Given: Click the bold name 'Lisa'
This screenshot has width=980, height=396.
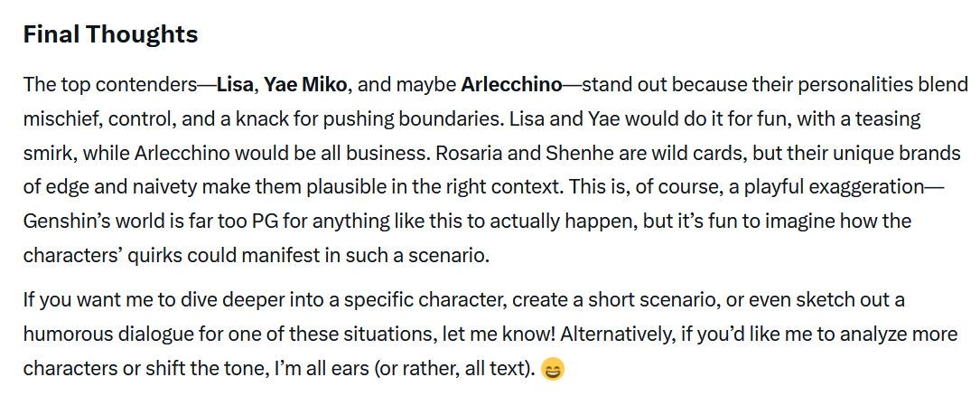Looking at the screenshot, I should click(237, 84).
